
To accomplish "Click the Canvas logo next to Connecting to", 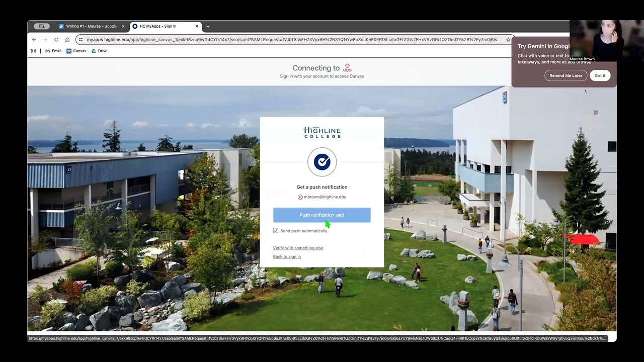I will pos(347,68).
